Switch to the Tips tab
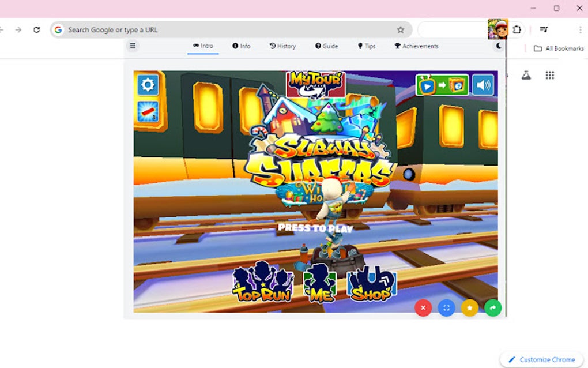Image resolution: width=588 pixels, height=368 pixels. pos(367,46)
